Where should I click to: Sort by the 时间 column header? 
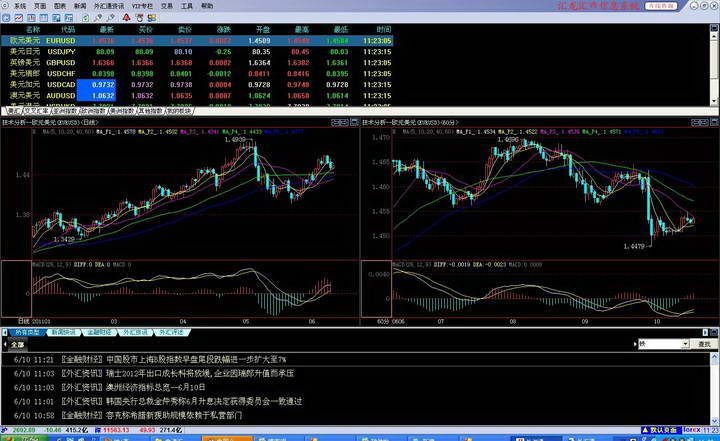click(x=384, y=29)
